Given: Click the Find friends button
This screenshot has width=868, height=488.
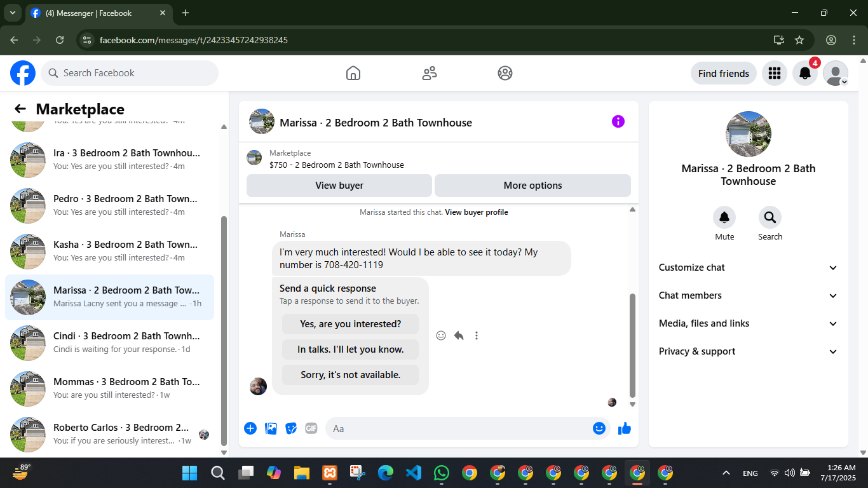Looking at the screenshot, I should [724, 73].
